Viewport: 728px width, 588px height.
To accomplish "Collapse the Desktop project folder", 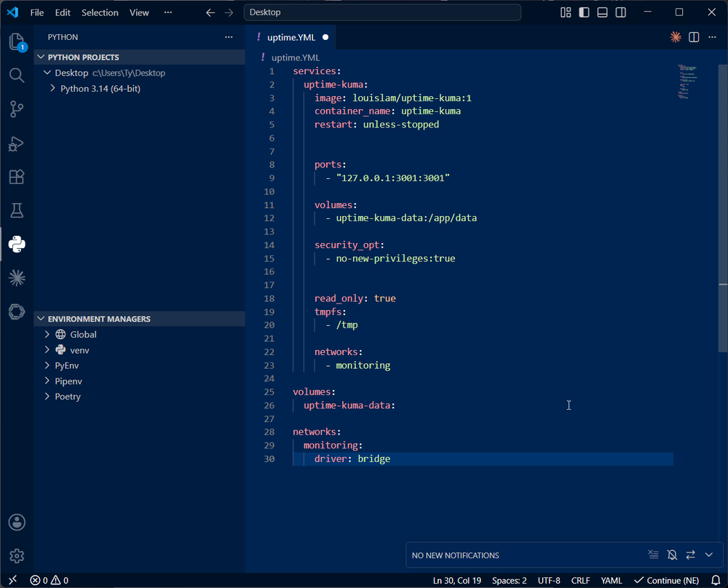I will 47,73.
